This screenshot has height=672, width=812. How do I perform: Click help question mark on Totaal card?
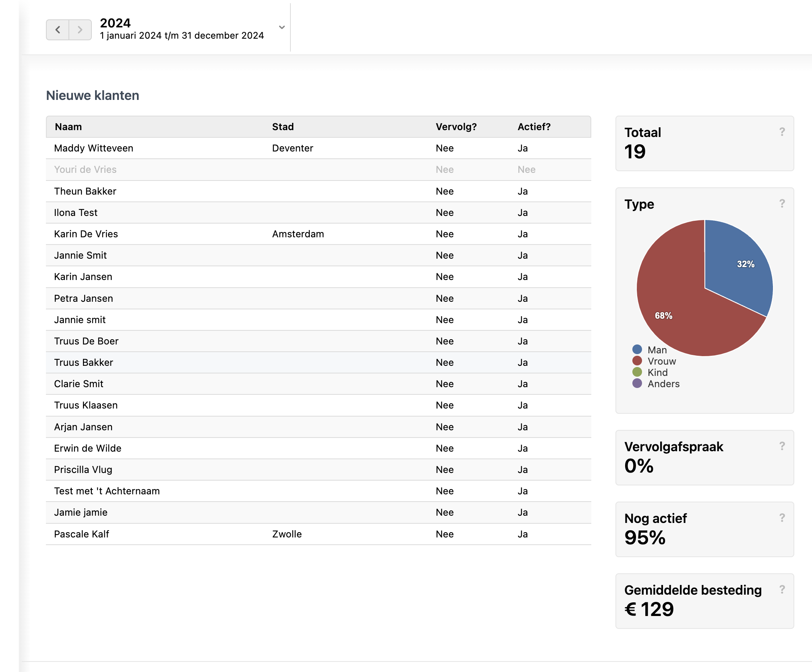782,132
